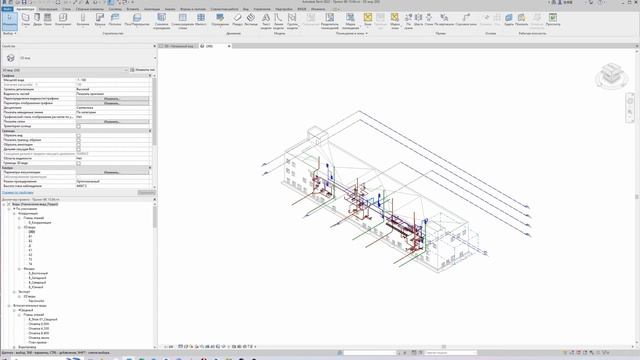The width and height of the screenshot is (640, 360).
Task: Collapse the Фасады node in Project Browser
Action: [x=19, y=269]
